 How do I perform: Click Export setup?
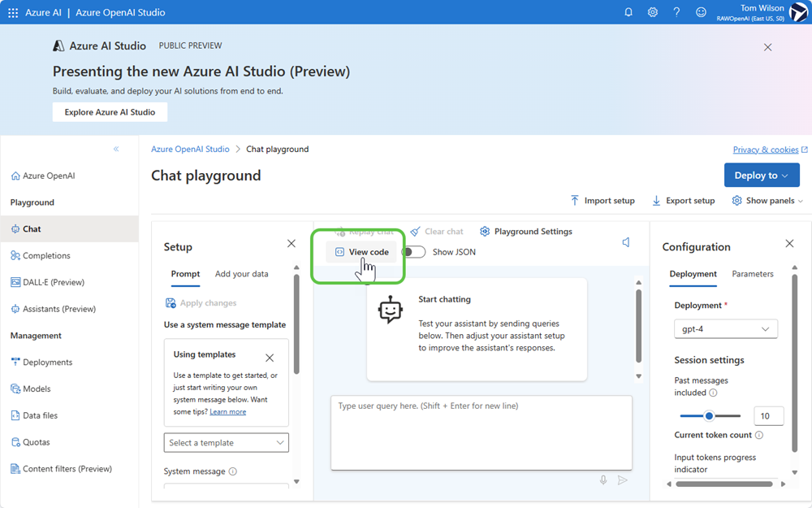coord(683,201)
